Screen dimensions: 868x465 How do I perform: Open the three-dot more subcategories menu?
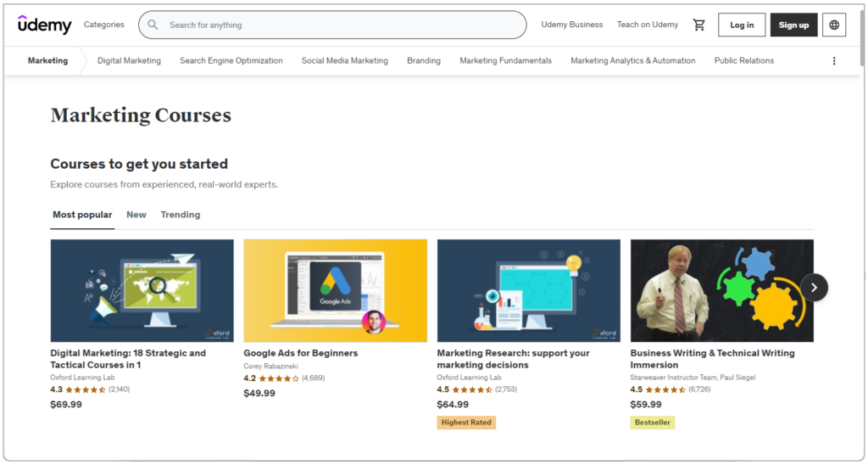(x=834, y=61)
